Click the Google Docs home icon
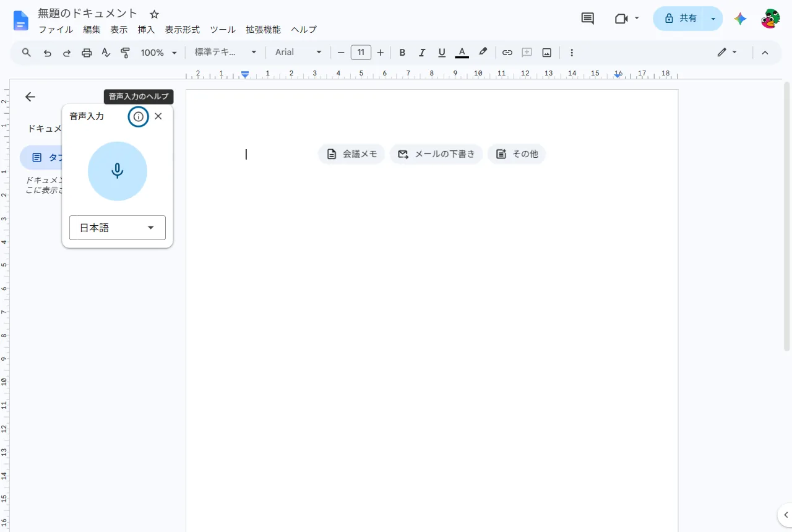 pyautogui.click(x=21, y=20)
